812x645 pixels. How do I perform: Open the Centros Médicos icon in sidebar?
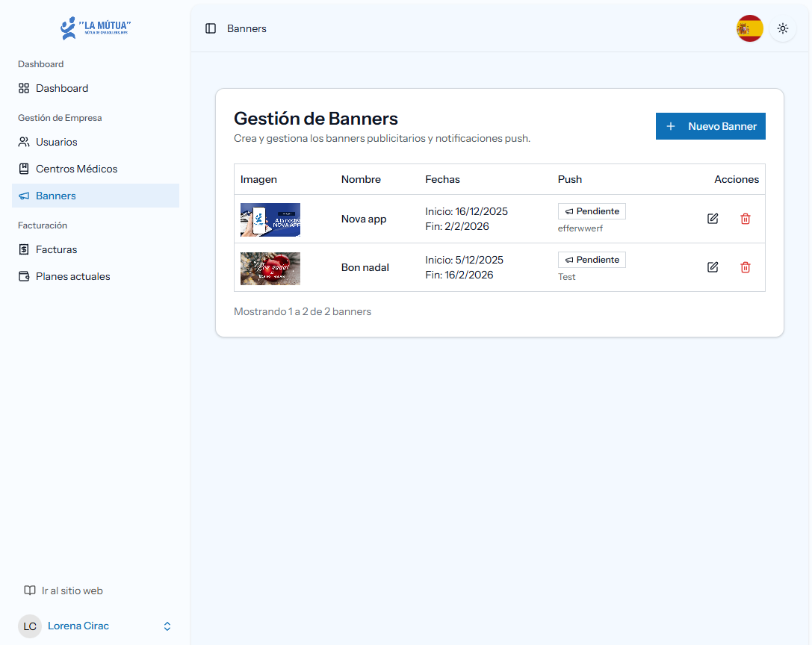coord(24,169)
